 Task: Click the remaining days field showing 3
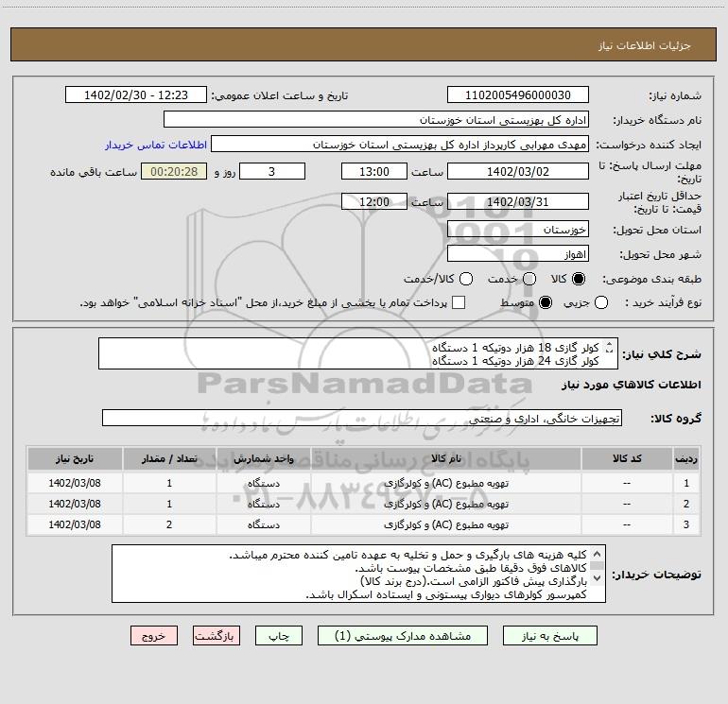pos(272,171)
